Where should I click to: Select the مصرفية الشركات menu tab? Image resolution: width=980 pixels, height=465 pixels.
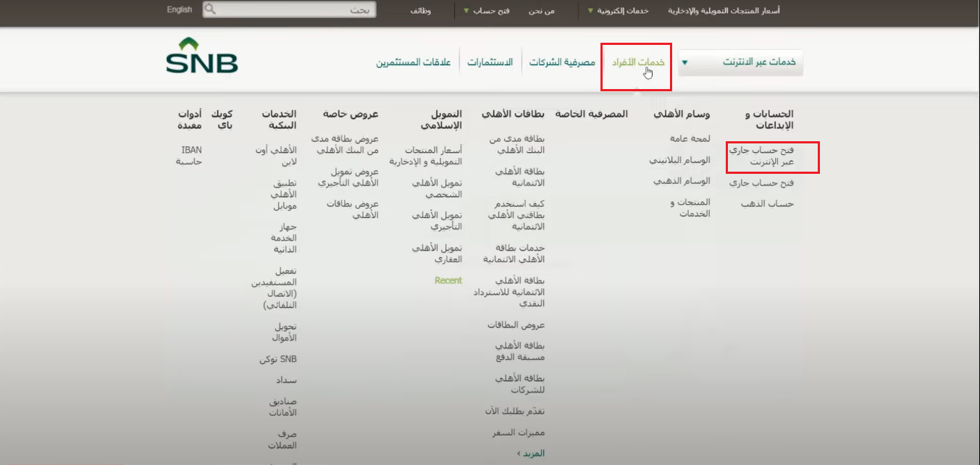(562, 62)
